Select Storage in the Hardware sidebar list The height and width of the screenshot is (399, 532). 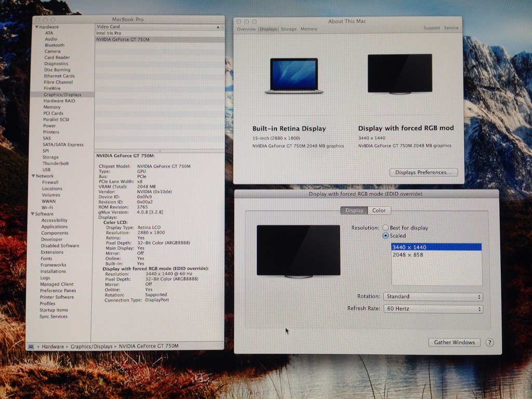pyautogui.click(x=50, y=157)
